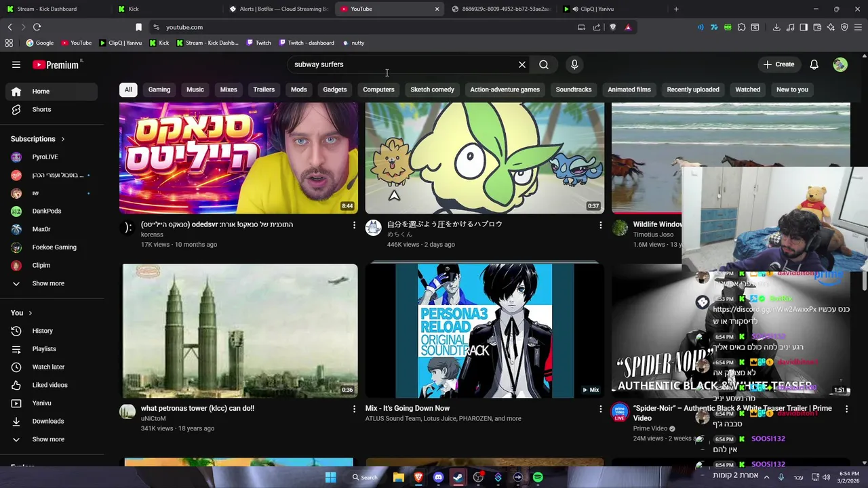
Task: Open the Brave Wallet icon
Action: point(817,27)
